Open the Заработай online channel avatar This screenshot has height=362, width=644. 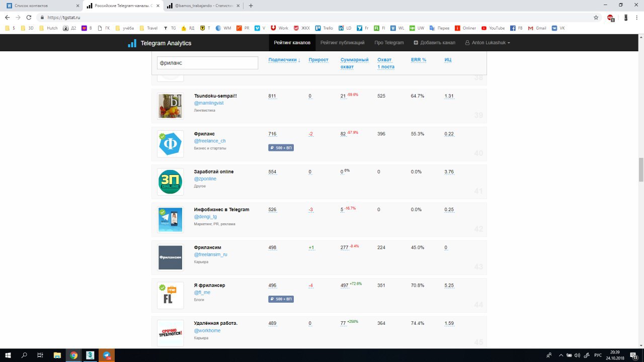tap(170, 182)
